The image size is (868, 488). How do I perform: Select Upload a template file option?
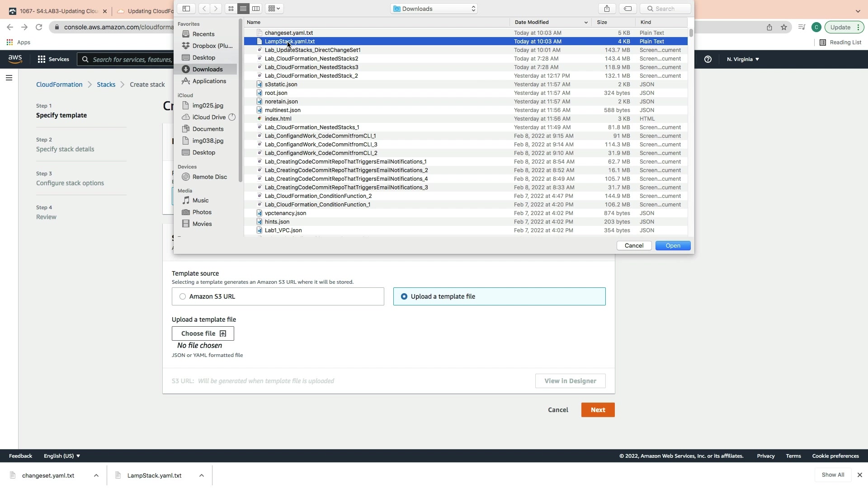(404, 296)
